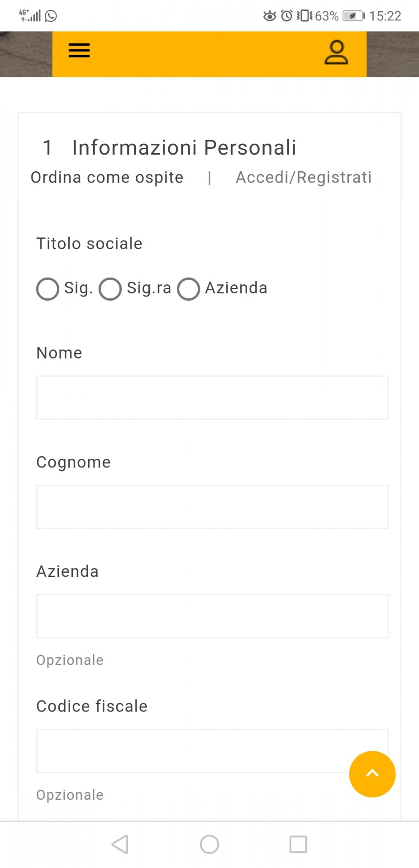
Task: Click into the Cognome text field
Action: [x=212, y=507]
